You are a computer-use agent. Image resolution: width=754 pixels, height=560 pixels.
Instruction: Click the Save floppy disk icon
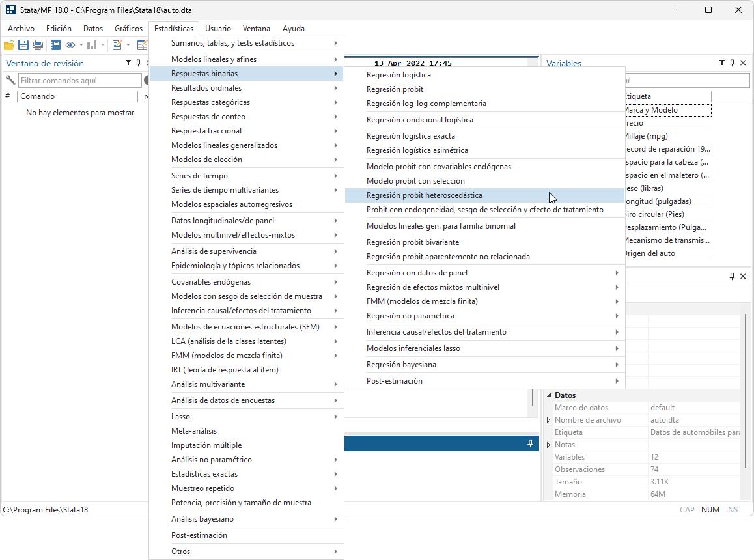click(x=23, y=45)
